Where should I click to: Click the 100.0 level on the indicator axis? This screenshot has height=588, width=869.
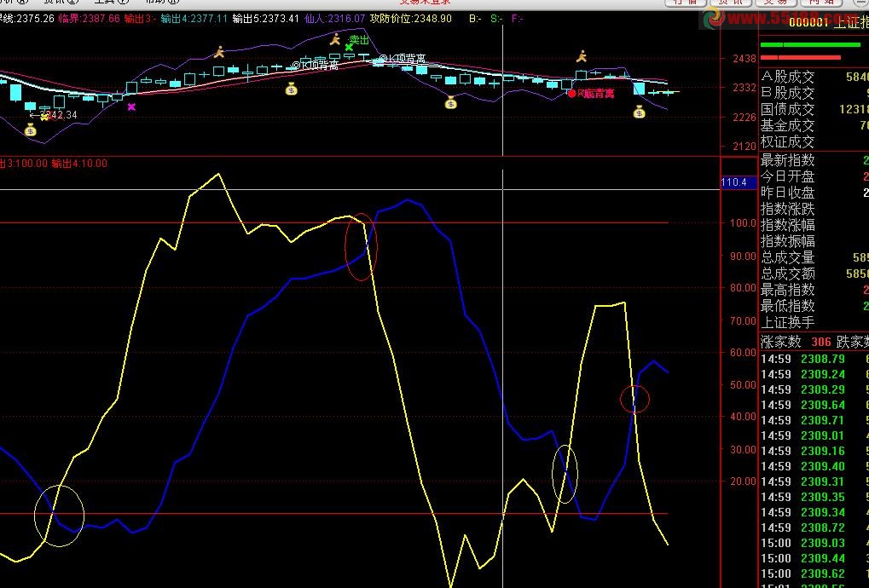click(743, 223)
